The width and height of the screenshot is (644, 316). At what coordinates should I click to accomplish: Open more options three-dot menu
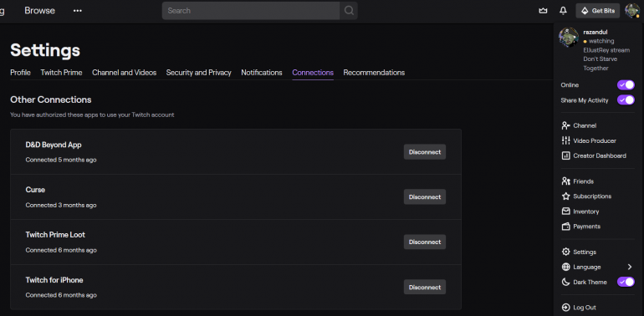pos(78,11)
